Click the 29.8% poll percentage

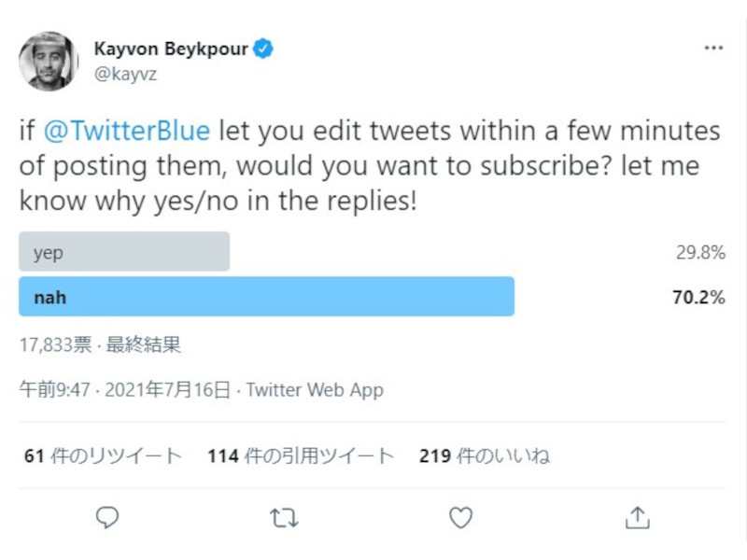[700, 252]
